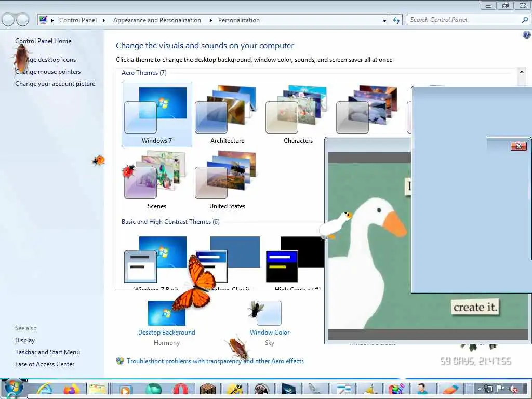Click the themes list scroll up arrow
Viewport: 532px width, 399px height.
click(522, 72)
